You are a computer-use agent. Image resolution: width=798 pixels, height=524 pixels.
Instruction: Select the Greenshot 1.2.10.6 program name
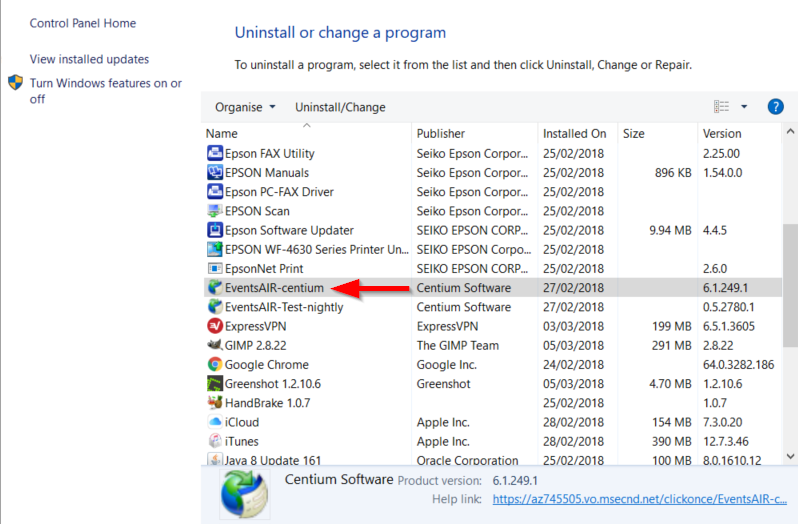tap(273, 384)
